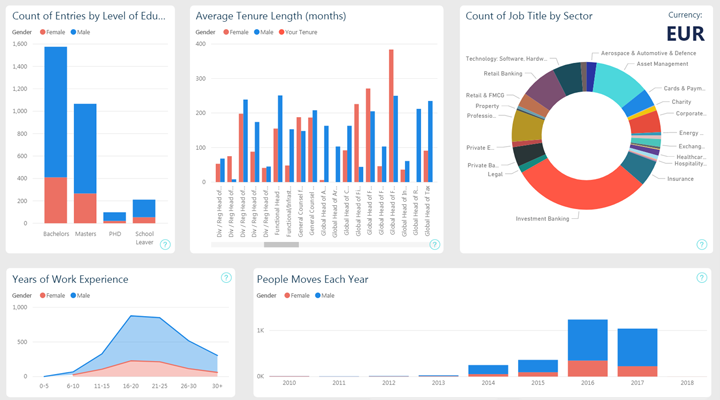Viewport: 720px width, 400px height.
Task: Open help icon on Average Tenure Length chart
Action: point(432,244)
